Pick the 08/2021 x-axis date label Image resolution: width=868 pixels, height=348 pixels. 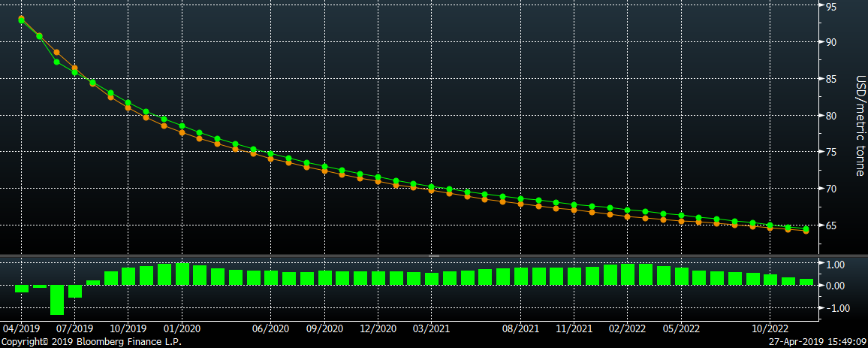click(x=520, y=328)
